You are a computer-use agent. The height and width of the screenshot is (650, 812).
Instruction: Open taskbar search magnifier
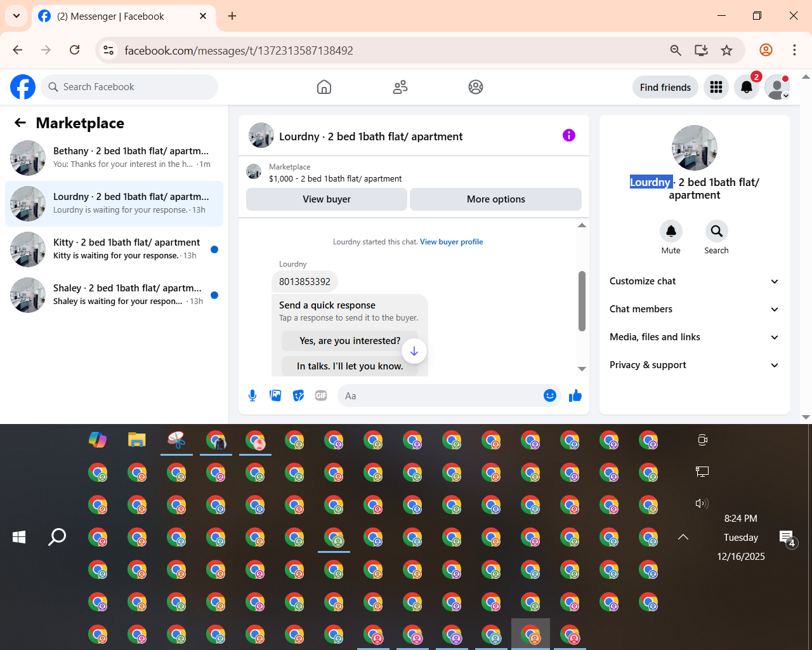(x=57, y=537)
